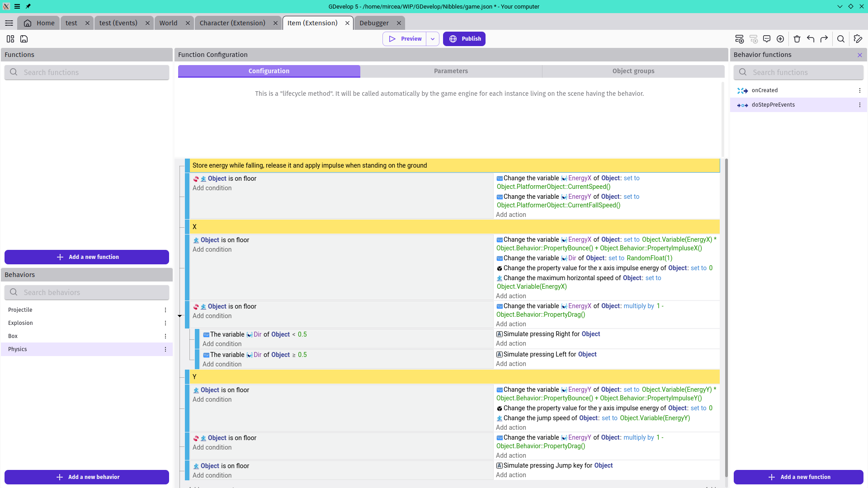Click the undo arrow icon

tap(811, 39)
